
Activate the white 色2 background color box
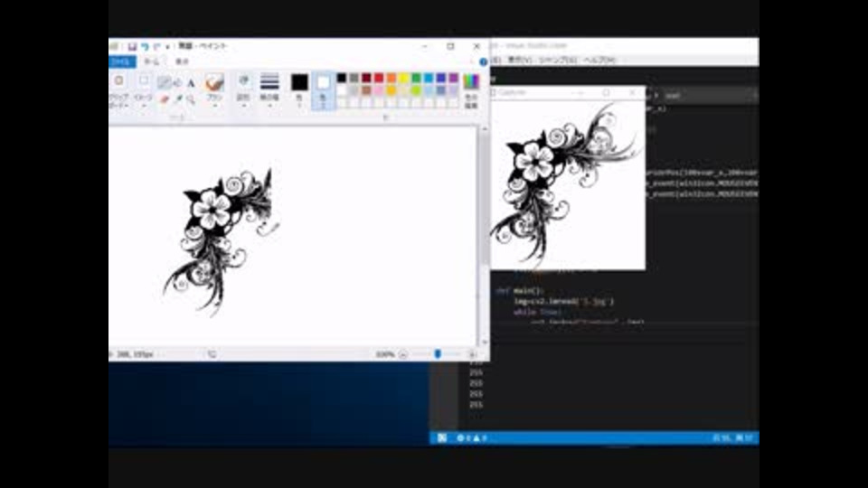pos(324,90)
